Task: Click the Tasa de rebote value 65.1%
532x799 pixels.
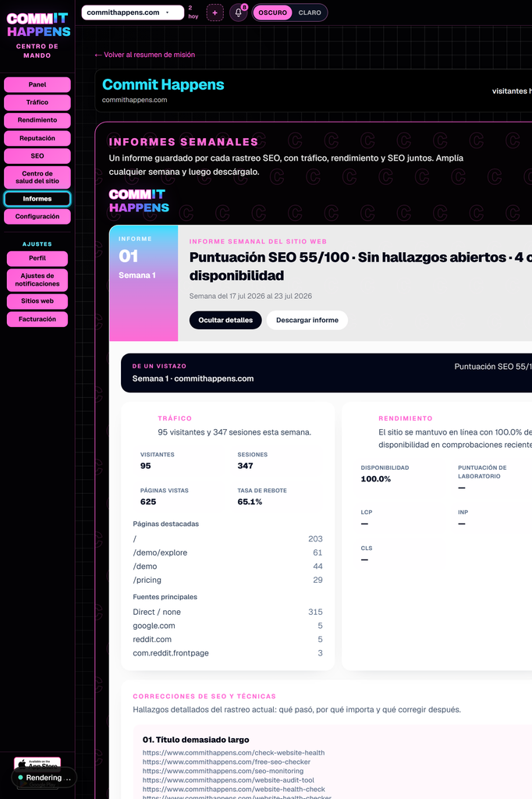Action: point(250,502)
